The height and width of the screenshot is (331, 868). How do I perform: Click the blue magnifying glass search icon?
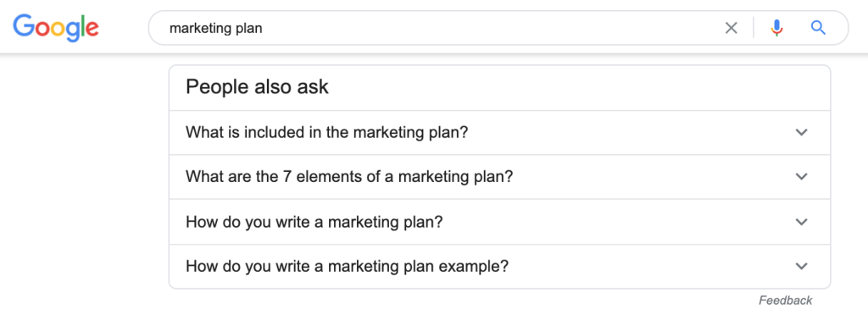click(x=818, y=28)
